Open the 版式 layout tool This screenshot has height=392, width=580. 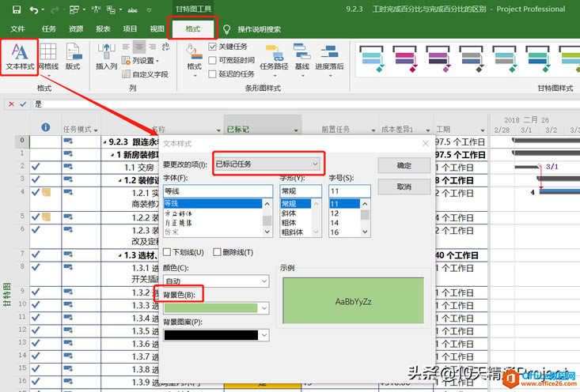[x=73, y=55]
